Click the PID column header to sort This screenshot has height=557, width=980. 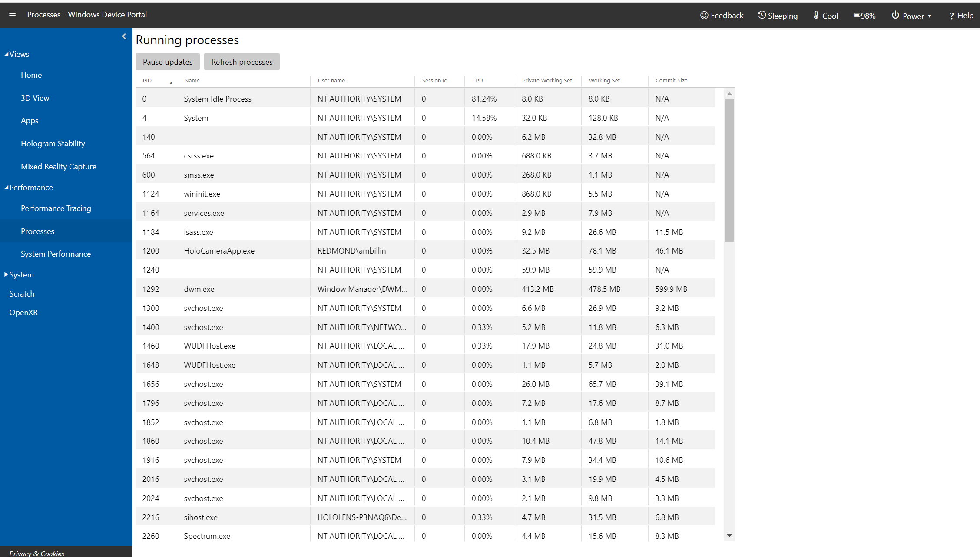pos(147,80)
